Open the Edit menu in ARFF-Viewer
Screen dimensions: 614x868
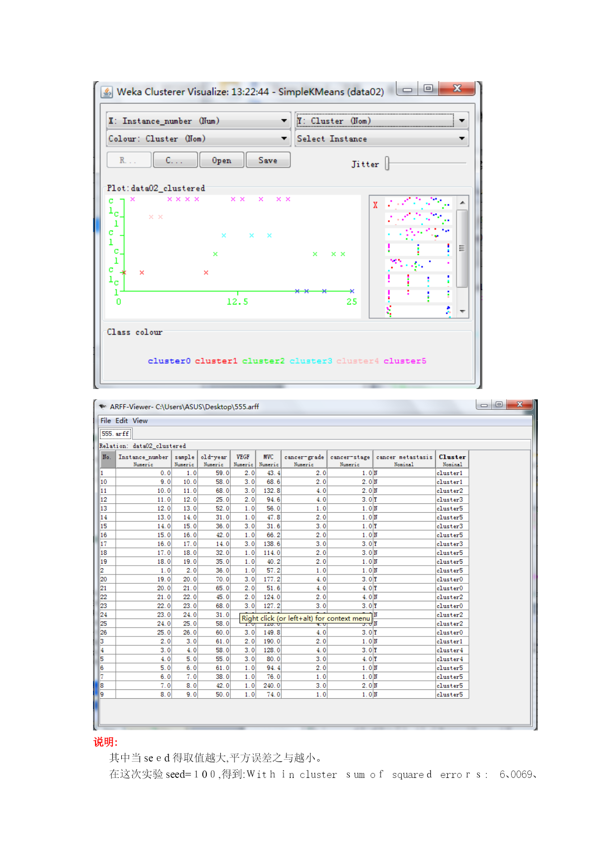pos(122,421)
